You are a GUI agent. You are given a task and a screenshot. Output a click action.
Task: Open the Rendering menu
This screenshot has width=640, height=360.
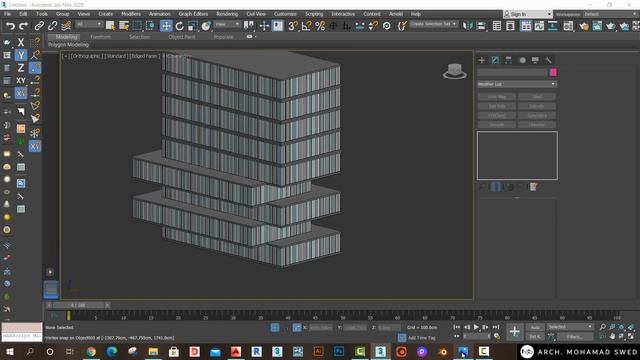point(227,14)
